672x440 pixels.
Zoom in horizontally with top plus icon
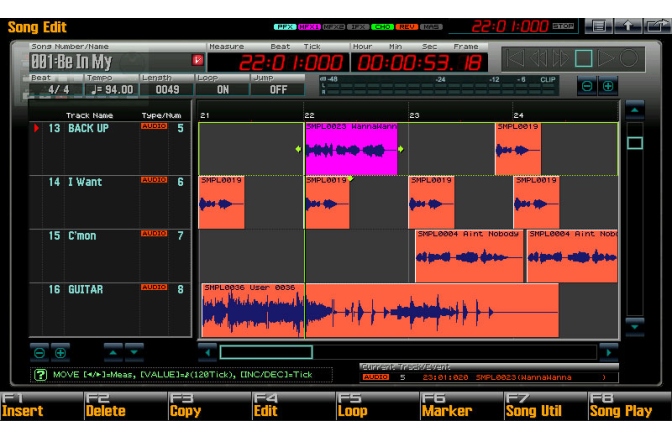click(x=608, y=87)
